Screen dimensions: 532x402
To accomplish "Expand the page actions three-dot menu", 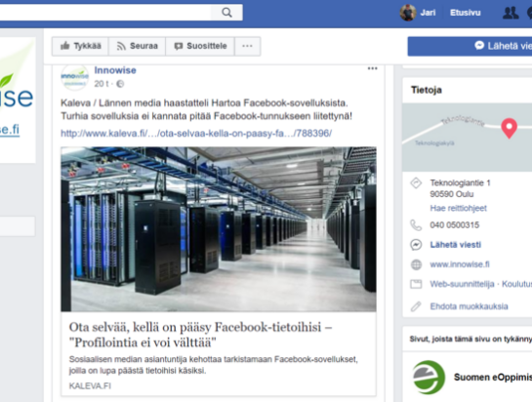I will [x=247, y=46].
